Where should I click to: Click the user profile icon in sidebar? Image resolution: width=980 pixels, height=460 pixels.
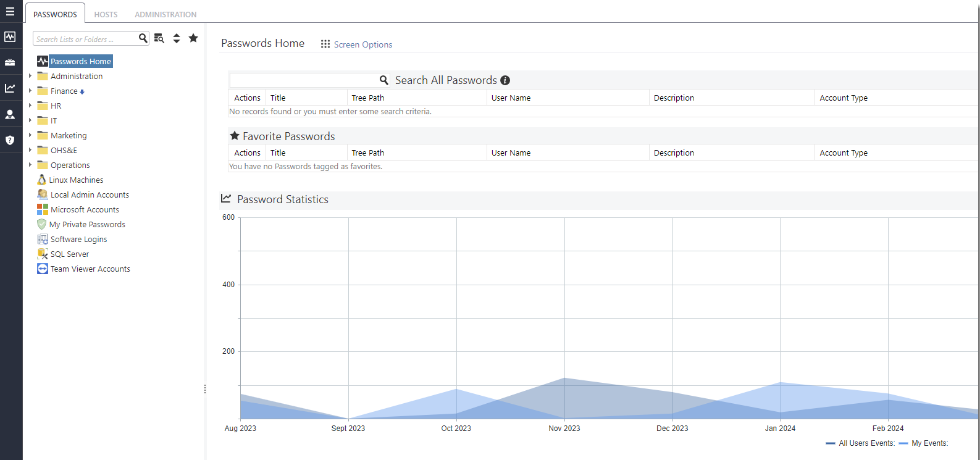[10, 114]
